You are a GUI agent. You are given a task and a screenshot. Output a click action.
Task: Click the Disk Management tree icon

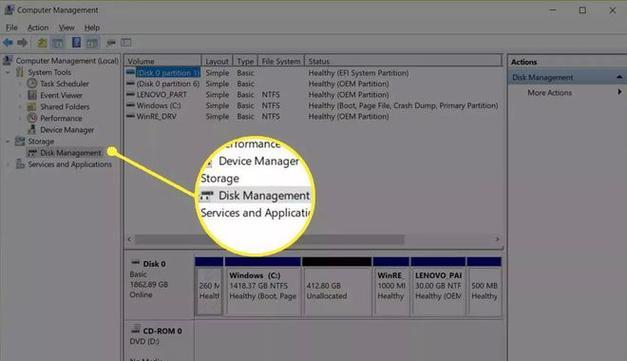coord(32,153)
